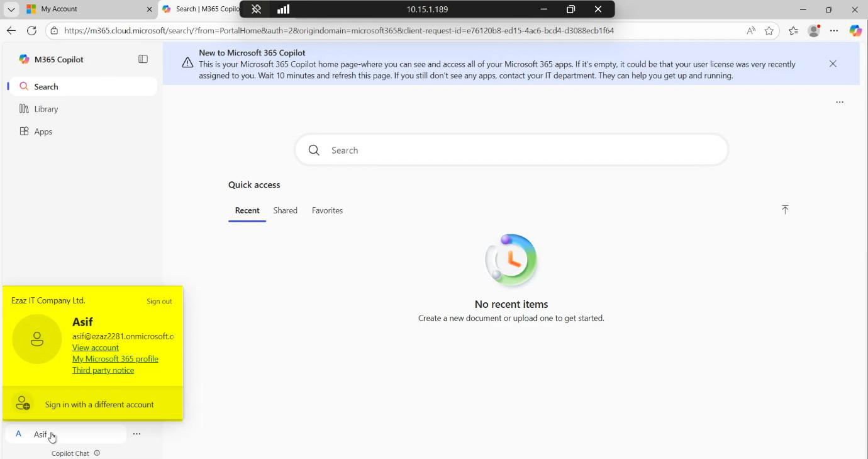
Task: Dismiss the New to Microsoft 365 Copilot banner
Action: 833,64
